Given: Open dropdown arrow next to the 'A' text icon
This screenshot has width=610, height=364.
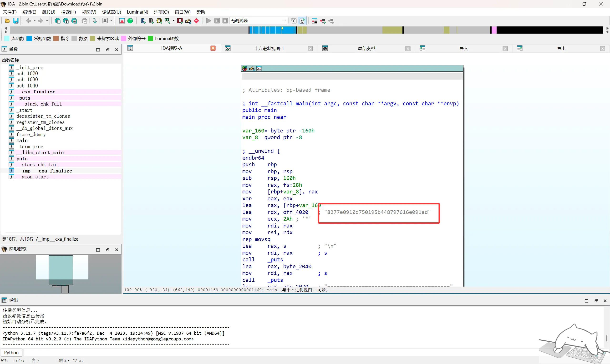Looking at the screenshot, I should (x=111, y=21).
